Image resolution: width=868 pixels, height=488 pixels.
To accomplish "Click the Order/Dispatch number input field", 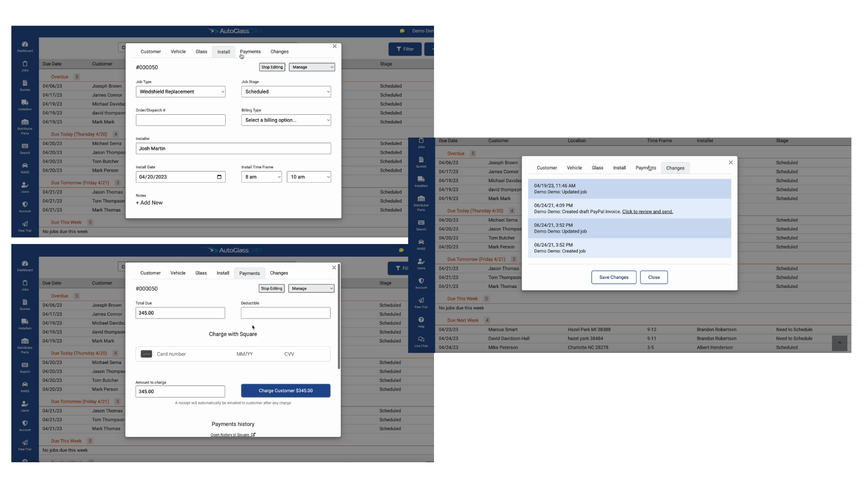I will [x=180, y=120].
